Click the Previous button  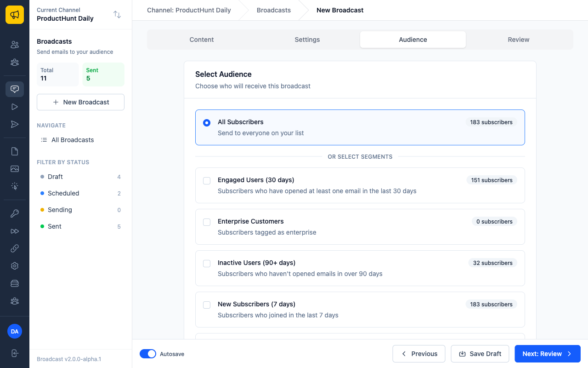coord(419,354)
